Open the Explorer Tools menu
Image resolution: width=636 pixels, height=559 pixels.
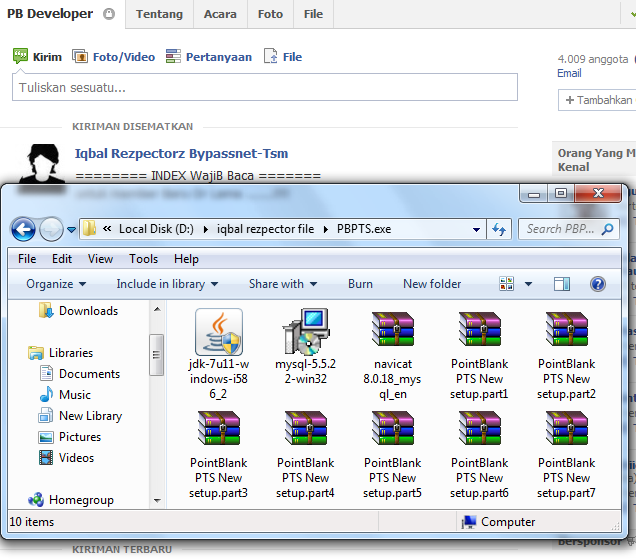(x=143, y=259)
